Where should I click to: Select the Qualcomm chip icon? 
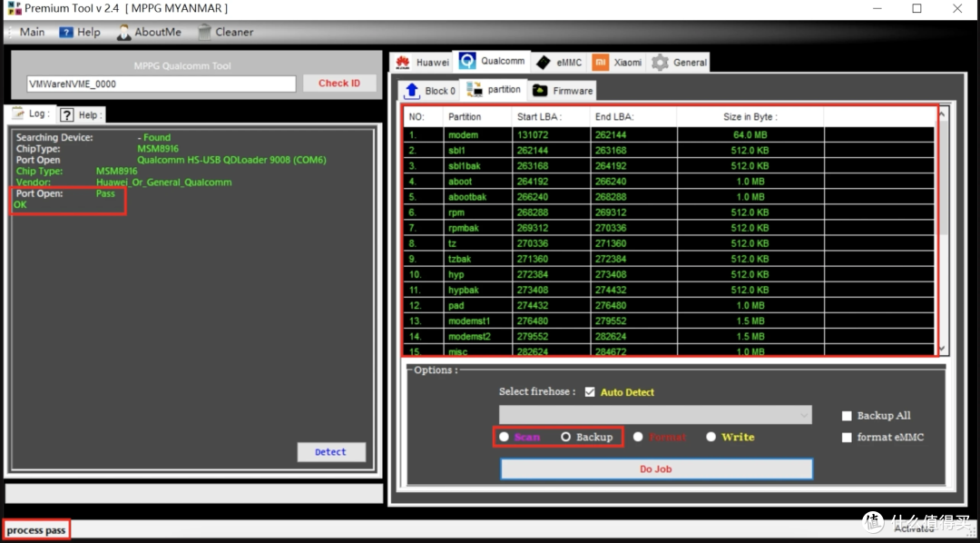[x=467, y=61]
